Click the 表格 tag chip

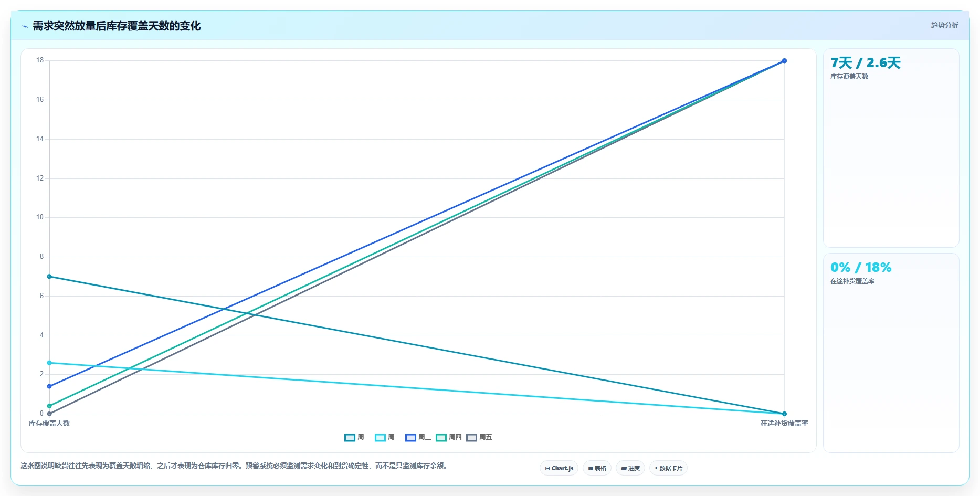pyautogui.click(x=597, y=468)
